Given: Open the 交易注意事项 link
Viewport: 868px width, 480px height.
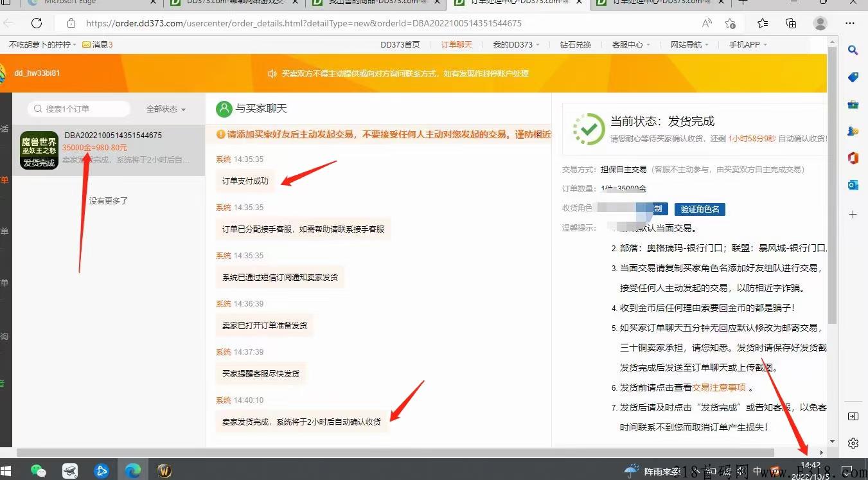Looking at the screenshot, I should 719,387.
